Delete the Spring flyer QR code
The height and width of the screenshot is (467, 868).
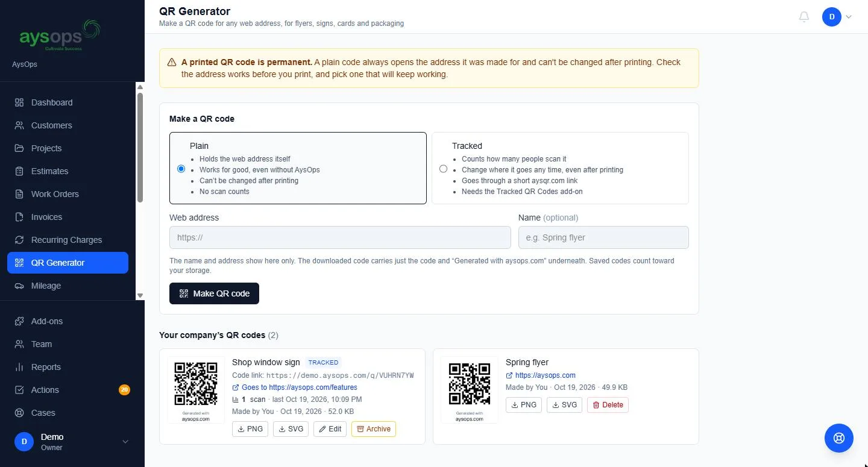click(x=608, y=405)
